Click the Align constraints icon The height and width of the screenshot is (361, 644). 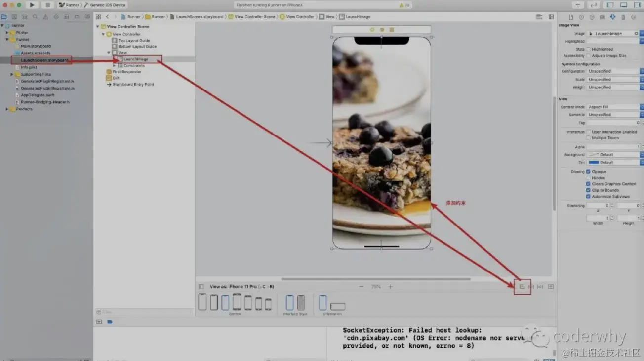pos(522,286)
